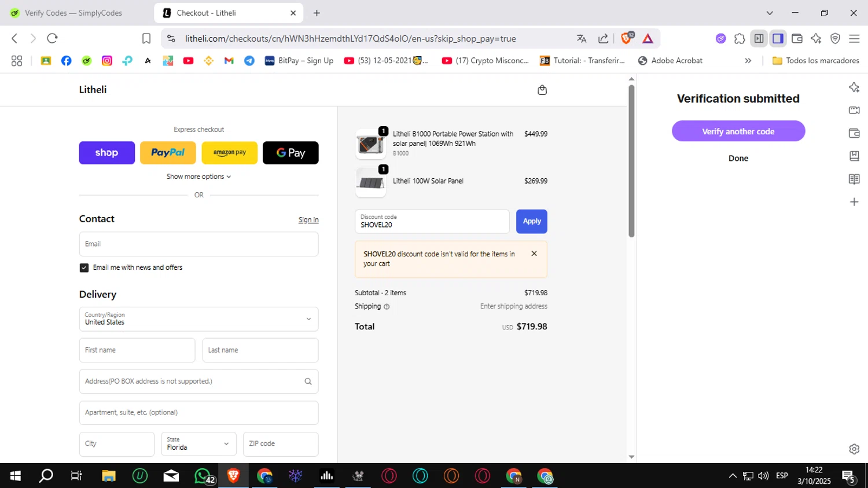Open a new browser tab
Viewport: 868px width, 488px height.
pos(317,13)
